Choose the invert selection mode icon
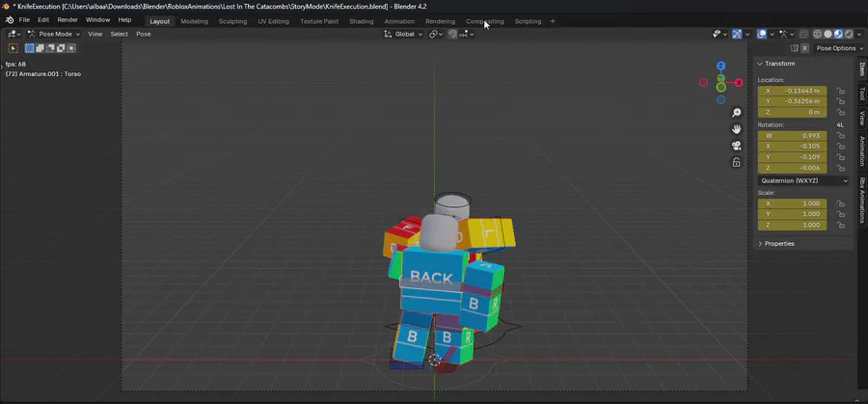The image size is (868, 404). coord(61,48)
